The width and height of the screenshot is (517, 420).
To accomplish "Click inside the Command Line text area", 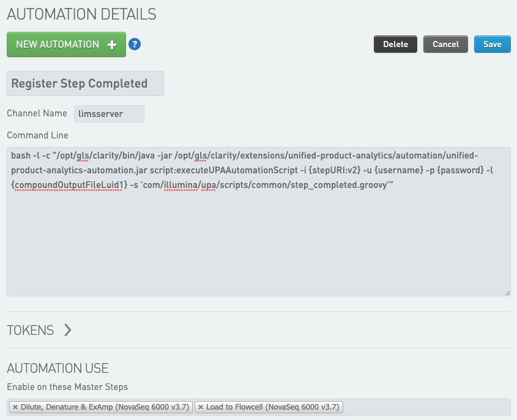I will (x=258, y=245).
